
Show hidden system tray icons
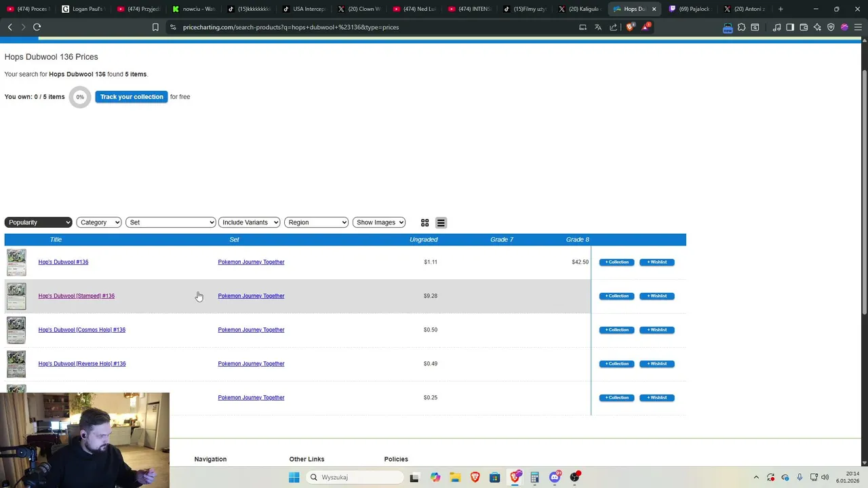tap(756, 477)
